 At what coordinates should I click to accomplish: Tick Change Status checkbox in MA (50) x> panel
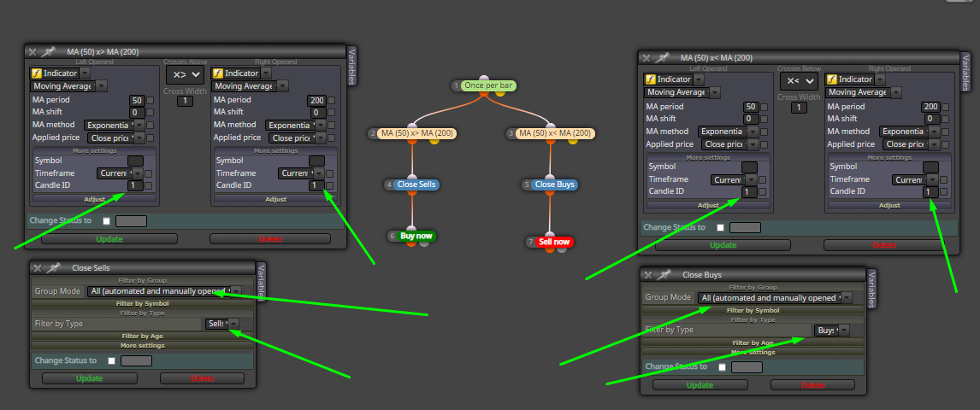coord(106,221)
